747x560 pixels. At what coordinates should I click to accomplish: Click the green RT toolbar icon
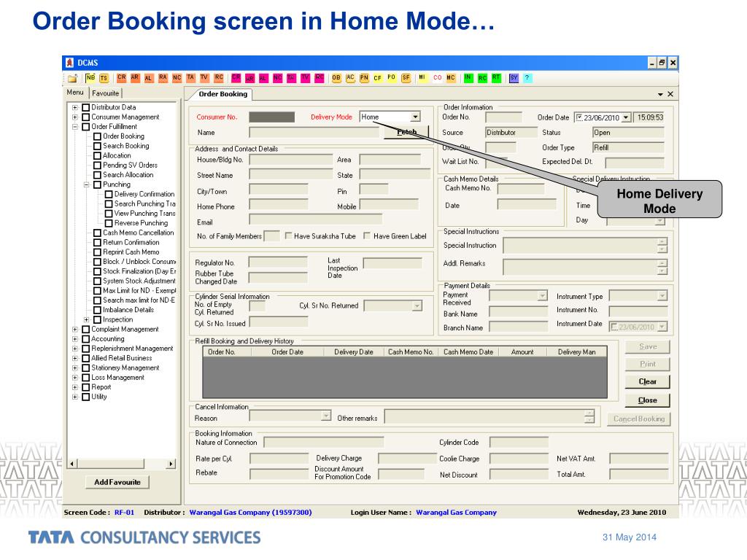pyautogui.click(x=496, y=77)
